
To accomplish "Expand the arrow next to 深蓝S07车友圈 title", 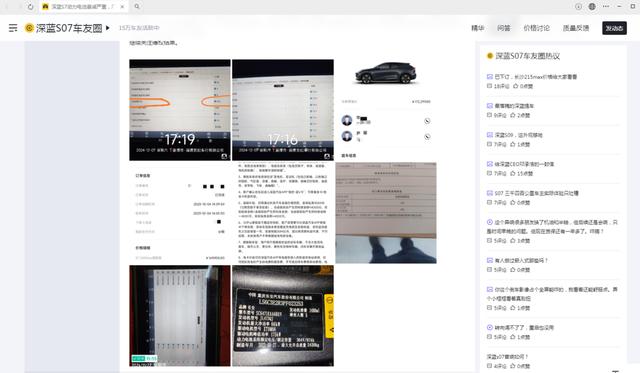I will click(x=108, y=28).
